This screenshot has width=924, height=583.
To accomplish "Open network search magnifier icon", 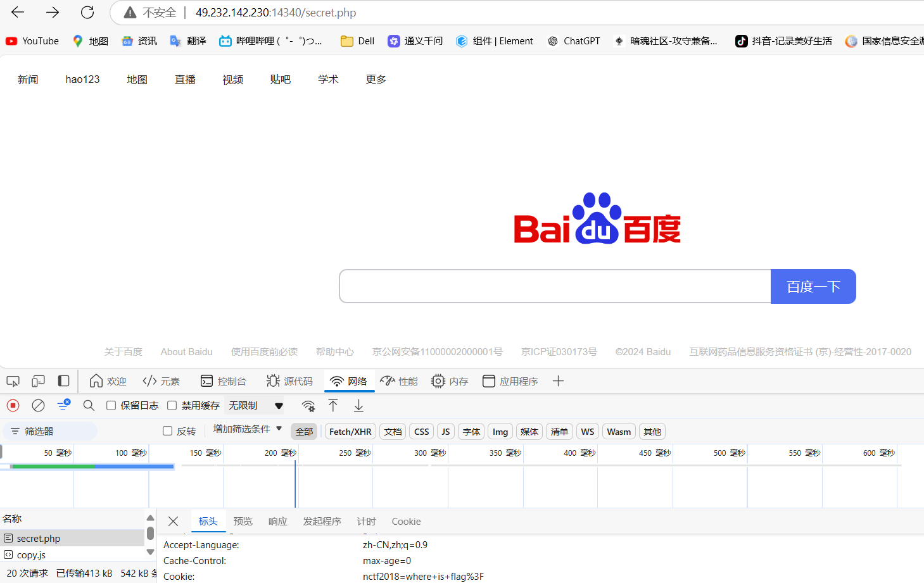I will click(89, 405).
